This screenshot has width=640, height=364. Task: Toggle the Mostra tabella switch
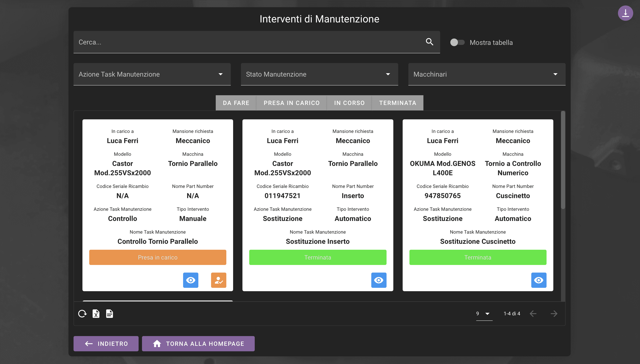pyautogui.click(x=457, y=42)
